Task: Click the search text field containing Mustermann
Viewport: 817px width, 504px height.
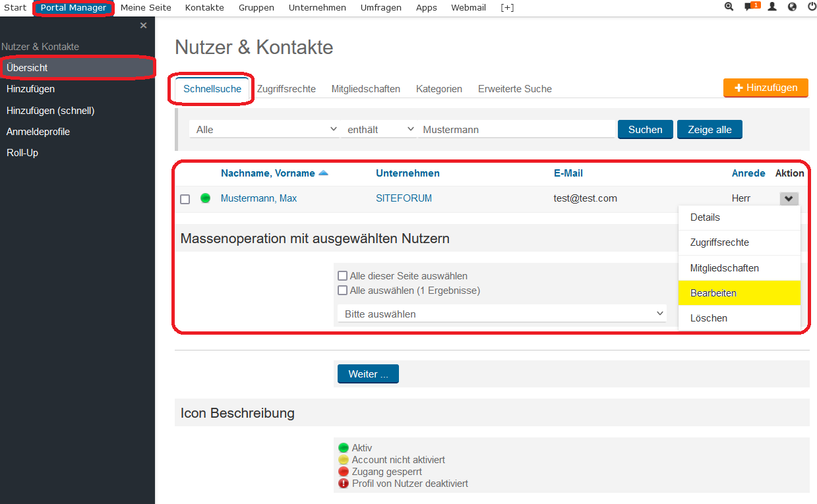Action: coord(516,130)
